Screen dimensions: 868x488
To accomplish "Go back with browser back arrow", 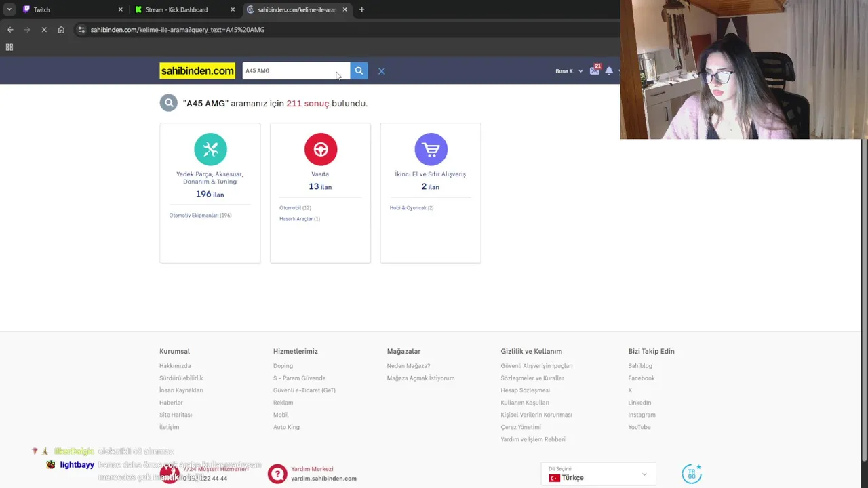I will click(x=10, y=30).
